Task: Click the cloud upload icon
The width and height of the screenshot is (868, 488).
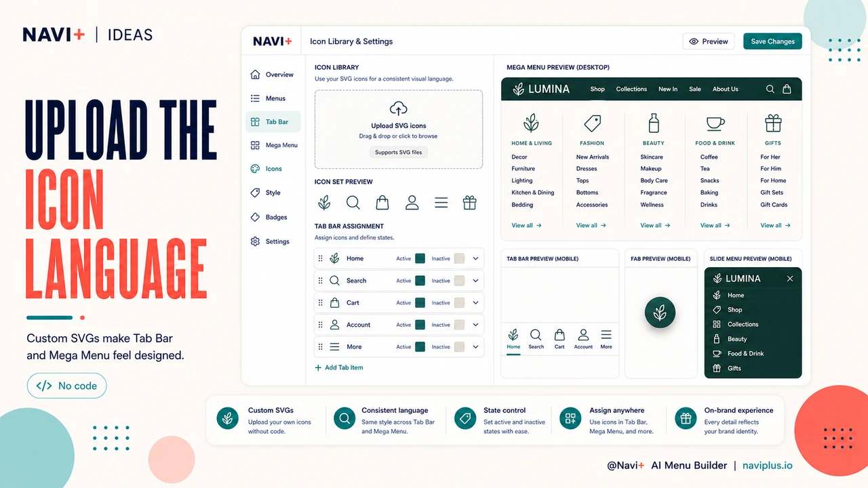Action: pyautogui.click(x=399, y=108)
